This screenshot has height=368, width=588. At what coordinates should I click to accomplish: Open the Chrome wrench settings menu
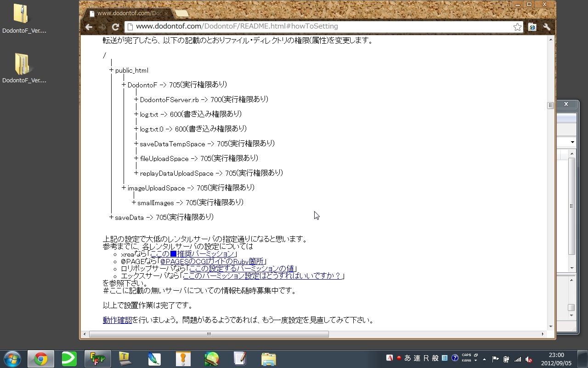[547, 27]
